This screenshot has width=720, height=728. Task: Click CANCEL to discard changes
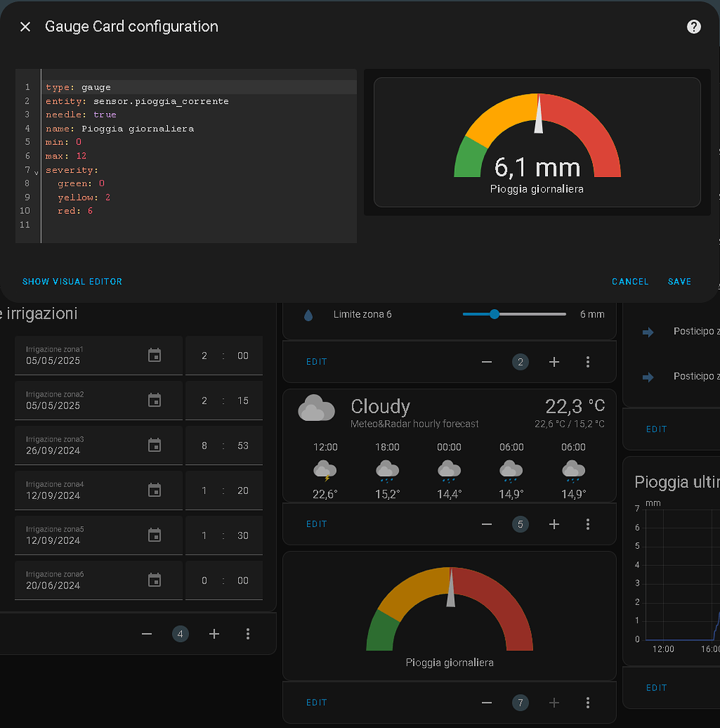coord(630,282)
